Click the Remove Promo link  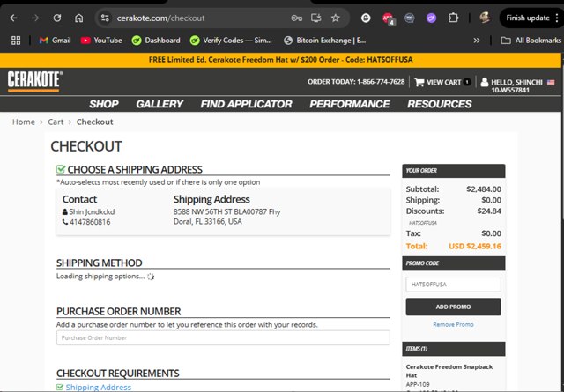click(x=453, y=324)
